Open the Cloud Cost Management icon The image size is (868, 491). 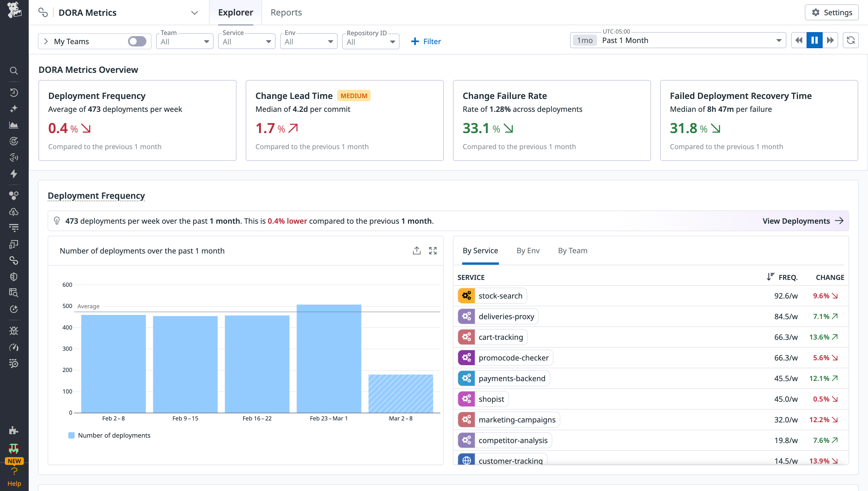pos(13,212)
